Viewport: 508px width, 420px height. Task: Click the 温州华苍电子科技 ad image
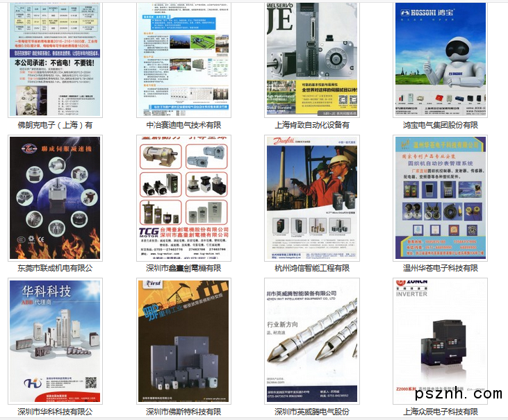click(440, 199)
